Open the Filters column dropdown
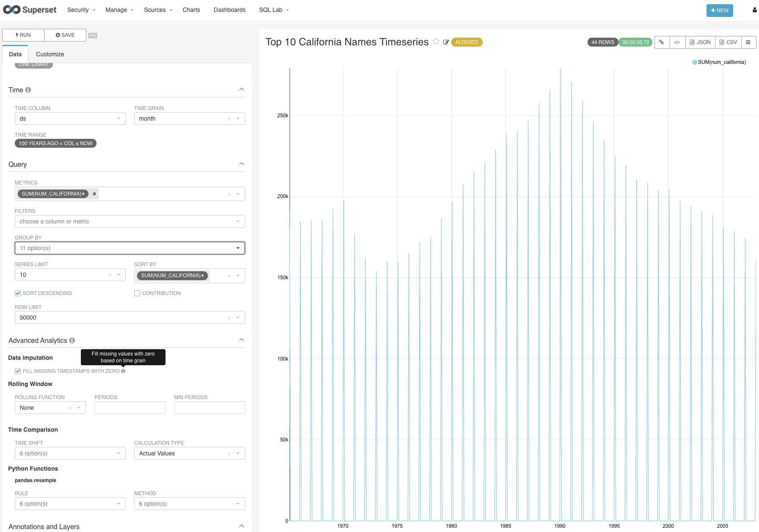The height and width of the screenshot is (532, 759). coord(130,221)
